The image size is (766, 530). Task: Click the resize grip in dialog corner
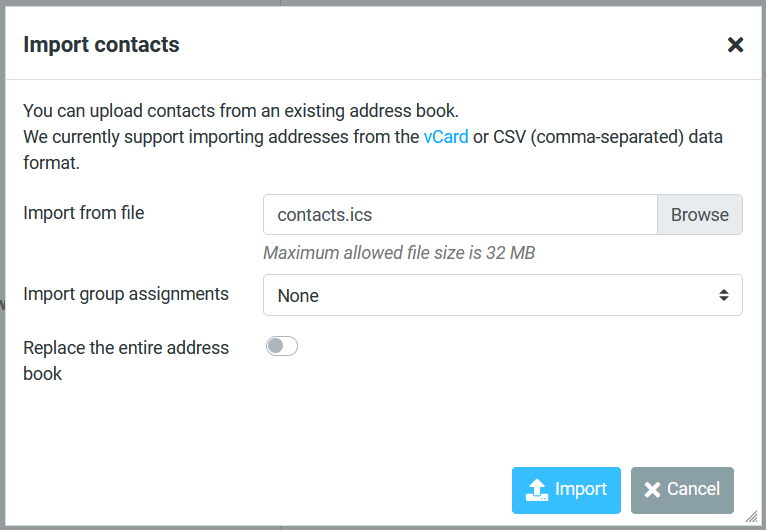coord(751,516)
